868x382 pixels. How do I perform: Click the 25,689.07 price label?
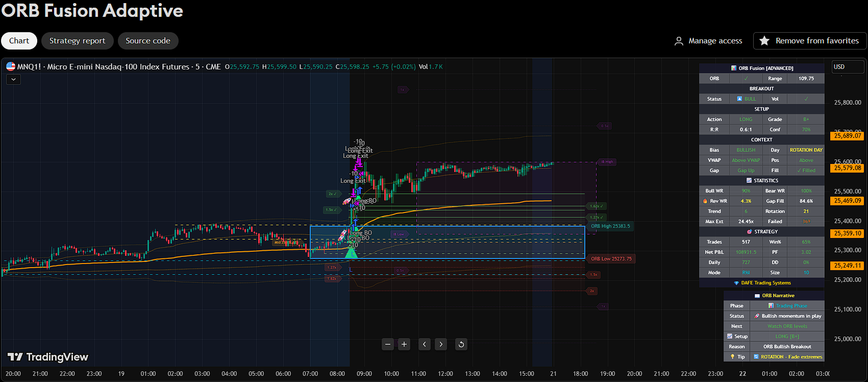point(848,136)
